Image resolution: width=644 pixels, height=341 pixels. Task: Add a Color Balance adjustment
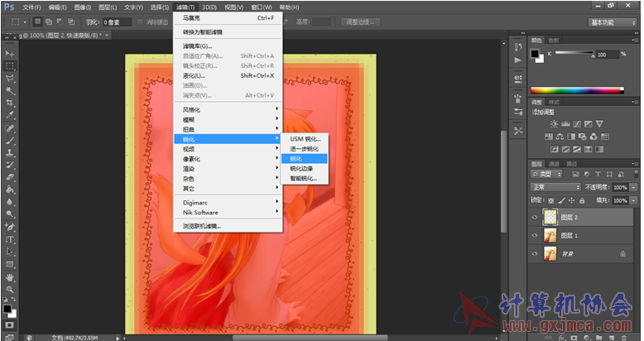pyautogui.click(x=560, y=137)
